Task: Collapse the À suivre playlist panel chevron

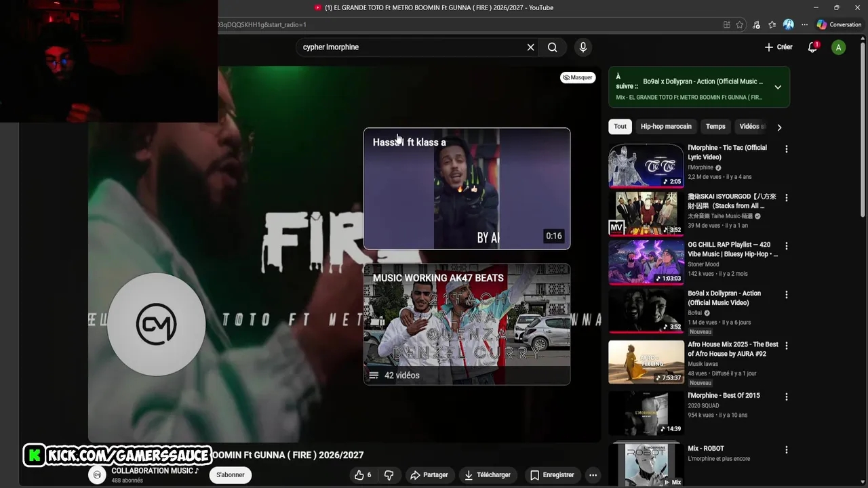Action: tap(778, 87)
